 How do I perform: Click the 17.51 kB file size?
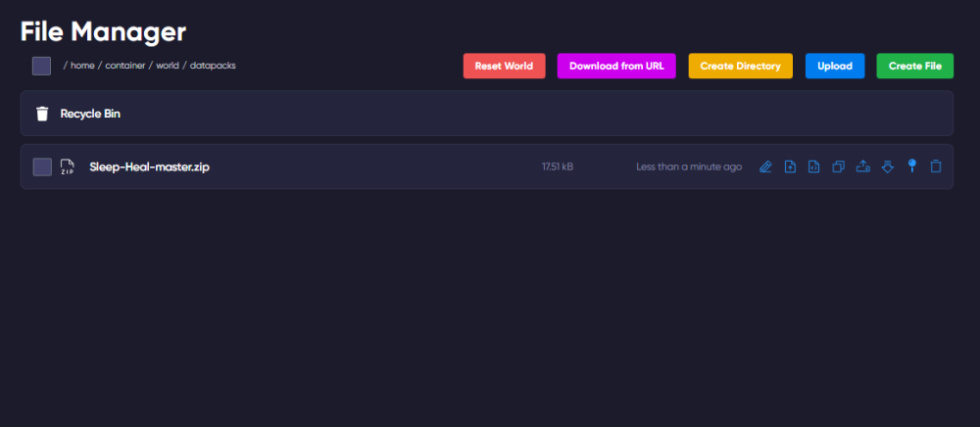(x=558, y=166)
